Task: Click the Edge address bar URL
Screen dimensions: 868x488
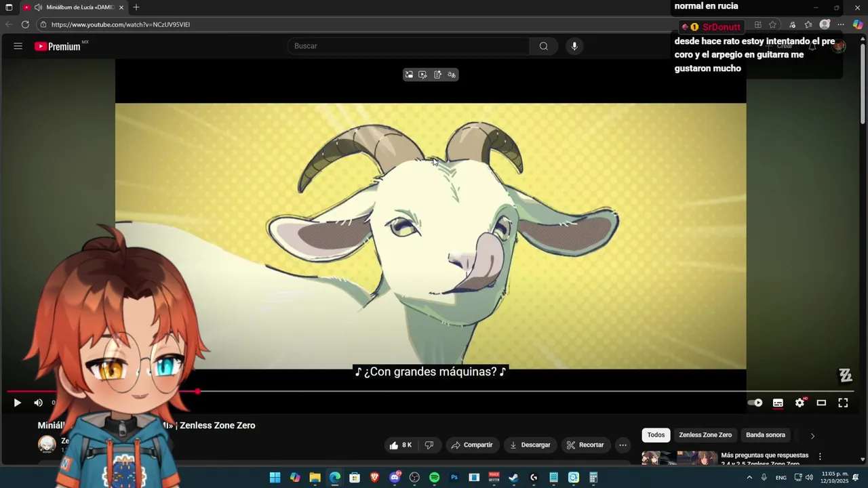Action: 121,24
